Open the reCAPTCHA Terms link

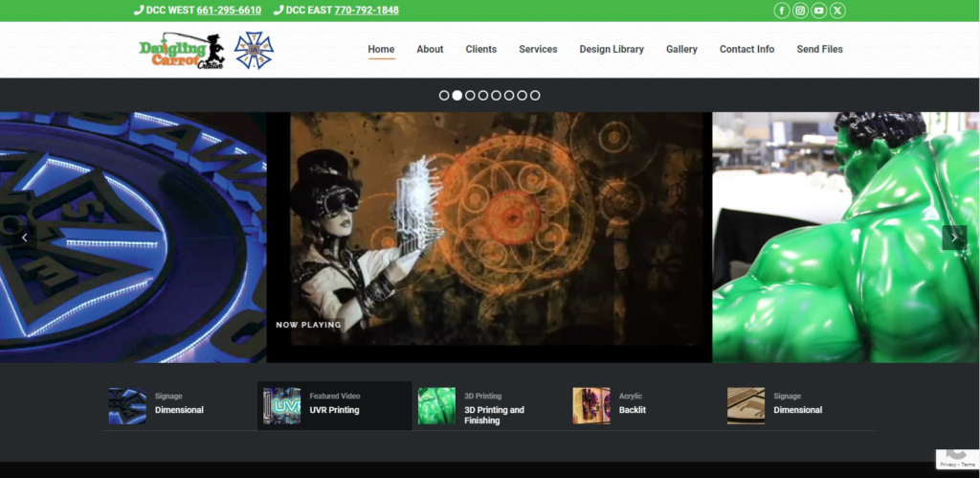tap(969, 465)
